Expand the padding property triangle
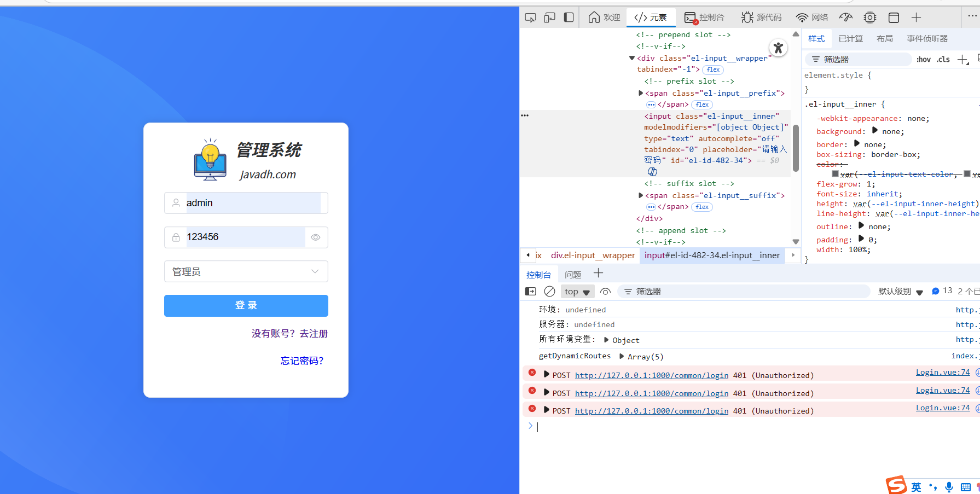 861,239
